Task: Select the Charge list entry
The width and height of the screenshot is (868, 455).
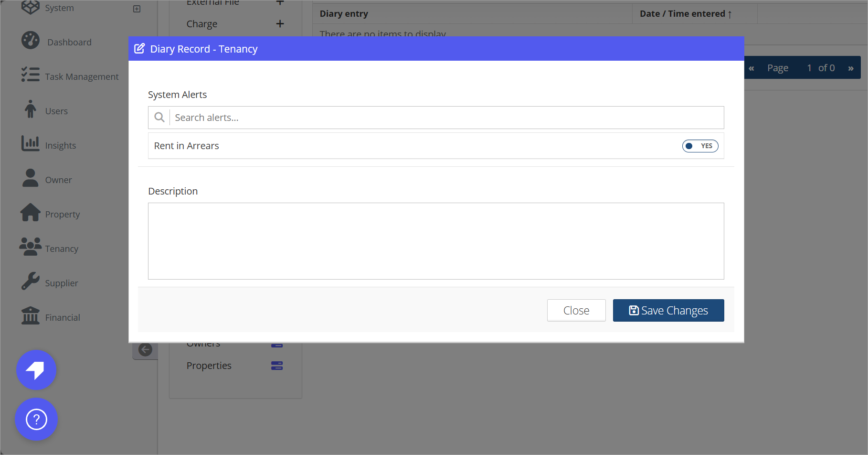Action: (x=202, y=24)
